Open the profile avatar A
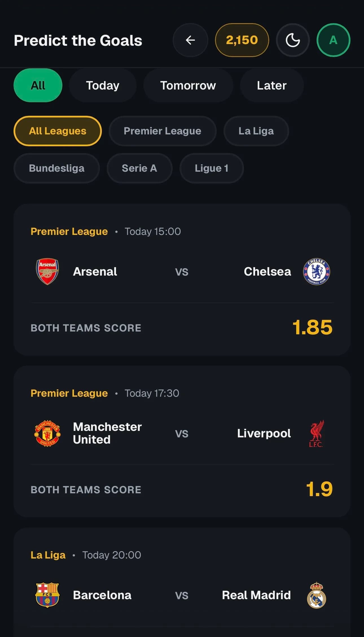 coord(333,40)
